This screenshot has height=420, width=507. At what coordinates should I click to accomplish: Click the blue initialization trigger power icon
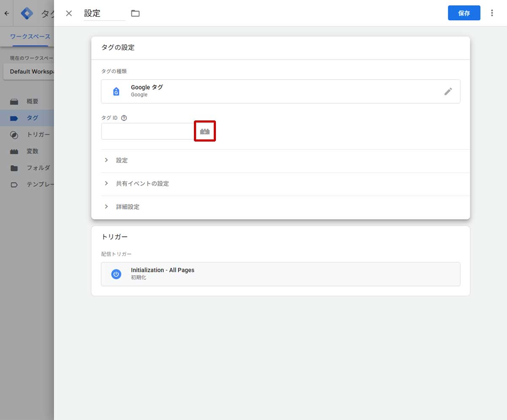click(x=116, y=274)
